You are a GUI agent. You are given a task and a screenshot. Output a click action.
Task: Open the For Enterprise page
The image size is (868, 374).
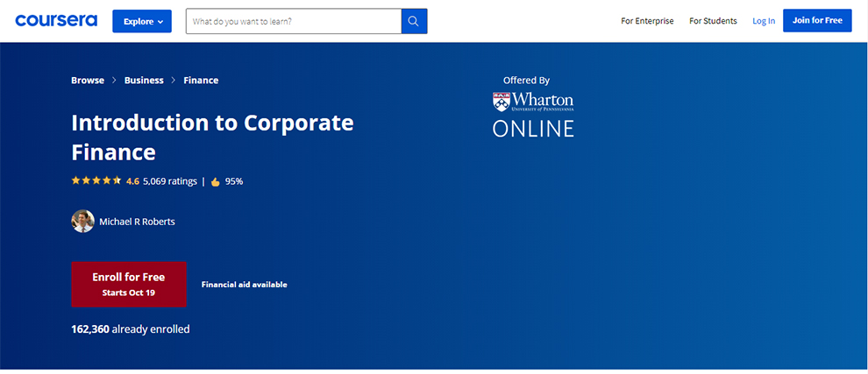pos(647,21)
